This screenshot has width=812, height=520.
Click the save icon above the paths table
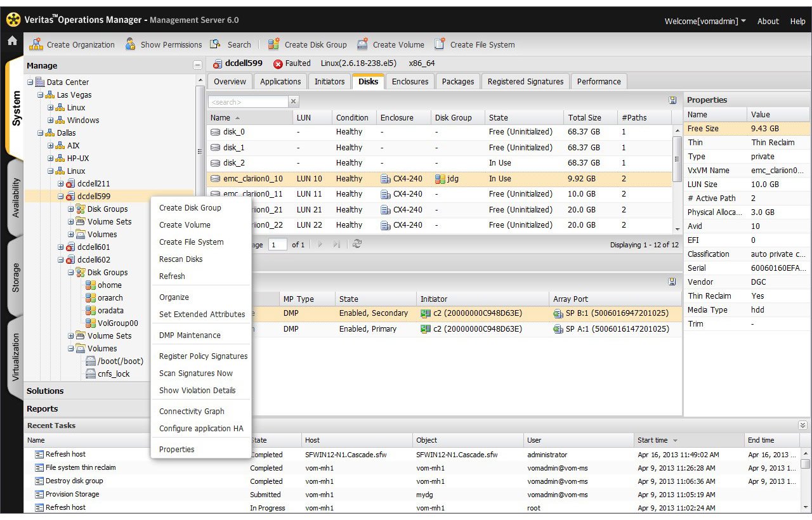coord(672,282)
